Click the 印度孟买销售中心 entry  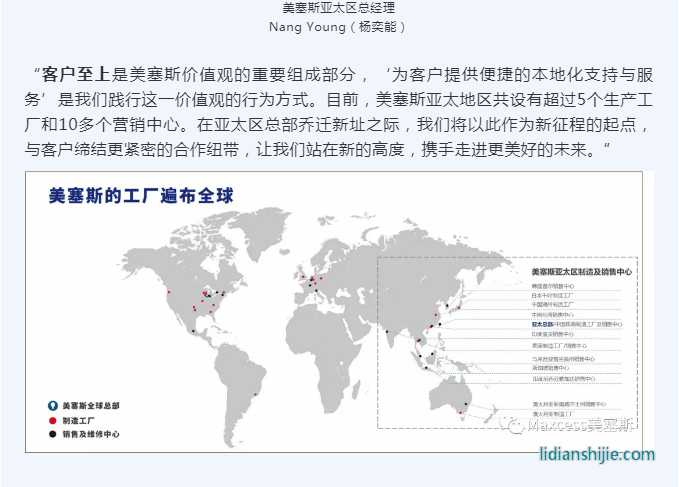(x=553, y=334)
